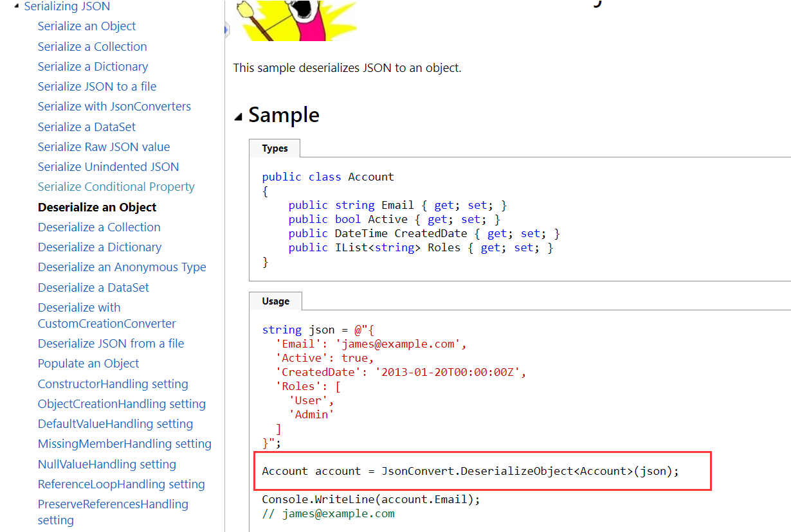Open Populate an Object link
The image size is (791, 532).
click(88, 364)
